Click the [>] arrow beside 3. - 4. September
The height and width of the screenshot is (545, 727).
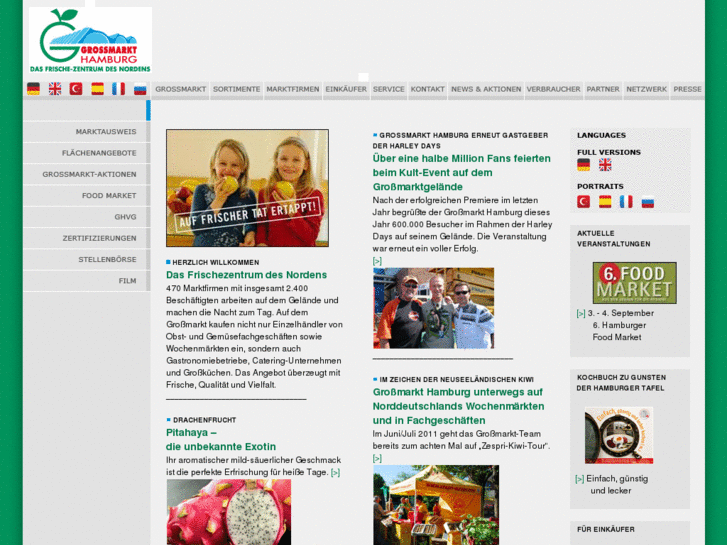(x=580, y=314)
